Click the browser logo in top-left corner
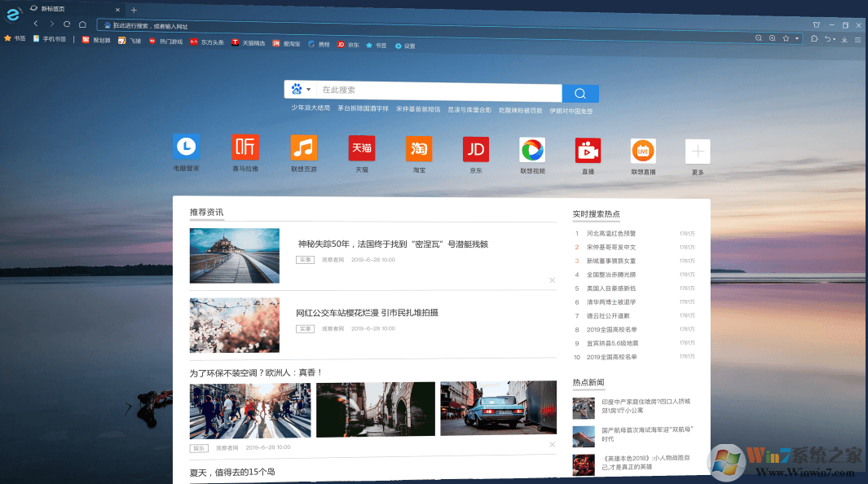This screenshot has width=868, height=484. [12, 15]
